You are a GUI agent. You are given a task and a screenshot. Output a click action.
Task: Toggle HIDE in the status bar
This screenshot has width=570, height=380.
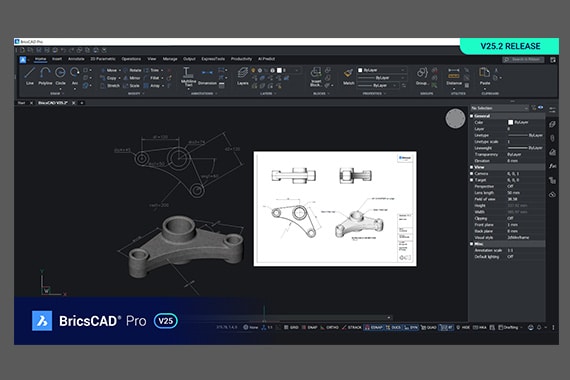tap(463, 327)
